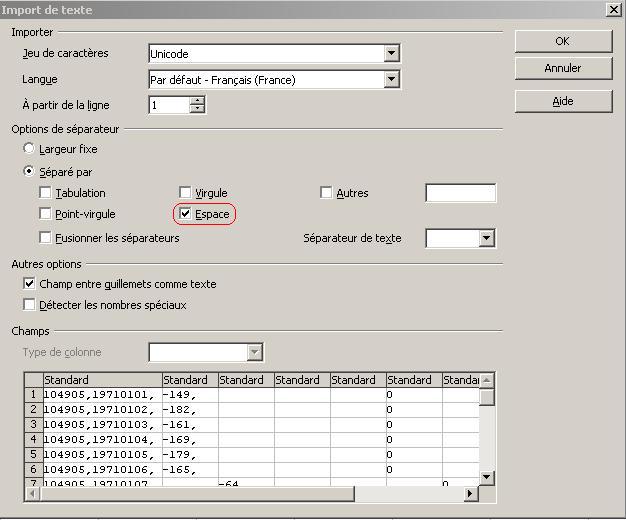Viewport: 626px width, 520px height.
Task: Enable Détecter les nombres spéciaux
Action: point(29,305)
